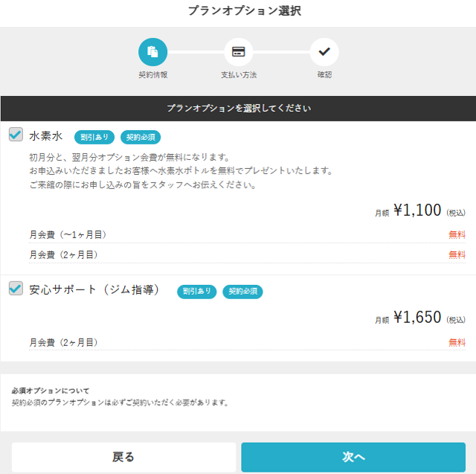Click the payment method card icon
Image resolution: width=476 pixels, height=474 pixels.
point(238,51)
